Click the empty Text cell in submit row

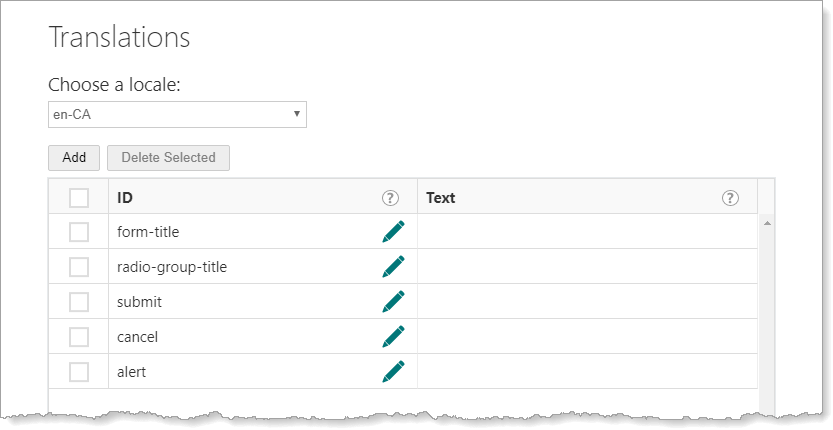[x=587, y=302]
